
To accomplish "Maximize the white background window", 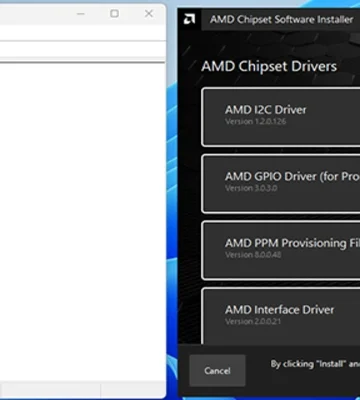I will click(114, 14).
